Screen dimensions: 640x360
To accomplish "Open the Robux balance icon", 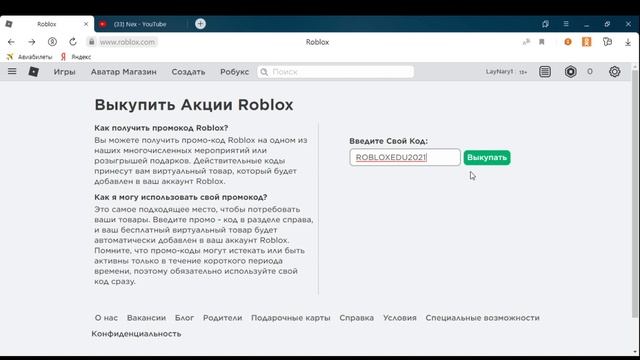I will coord(571,72).
